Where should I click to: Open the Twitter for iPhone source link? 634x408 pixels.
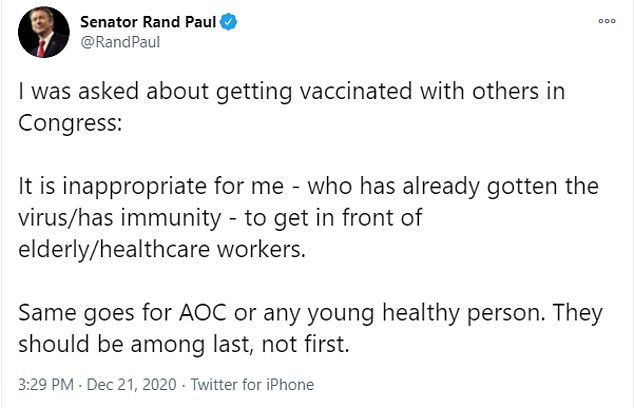252,384
